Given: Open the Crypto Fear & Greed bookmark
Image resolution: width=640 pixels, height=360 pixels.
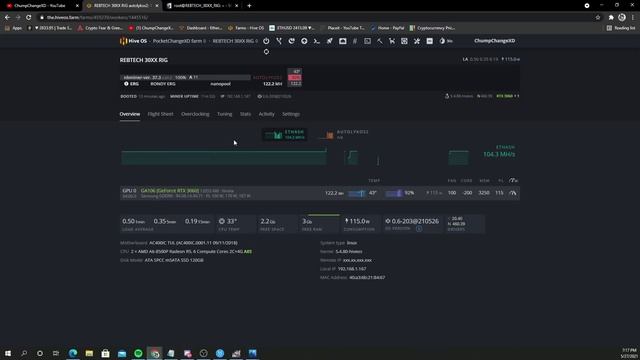Looking at the screenshot, I should click(x=100, y=28).
